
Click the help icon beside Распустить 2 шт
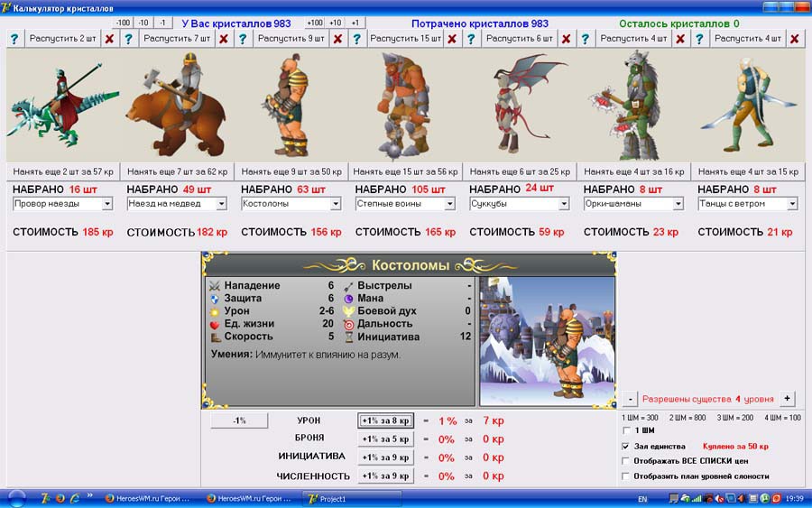coord(14,39)
